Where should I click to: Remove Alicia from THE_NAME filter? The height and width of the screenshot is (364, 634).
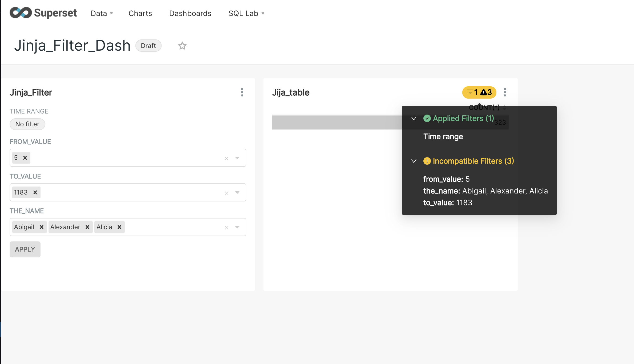pyautogui.click(x=119, y=227)
